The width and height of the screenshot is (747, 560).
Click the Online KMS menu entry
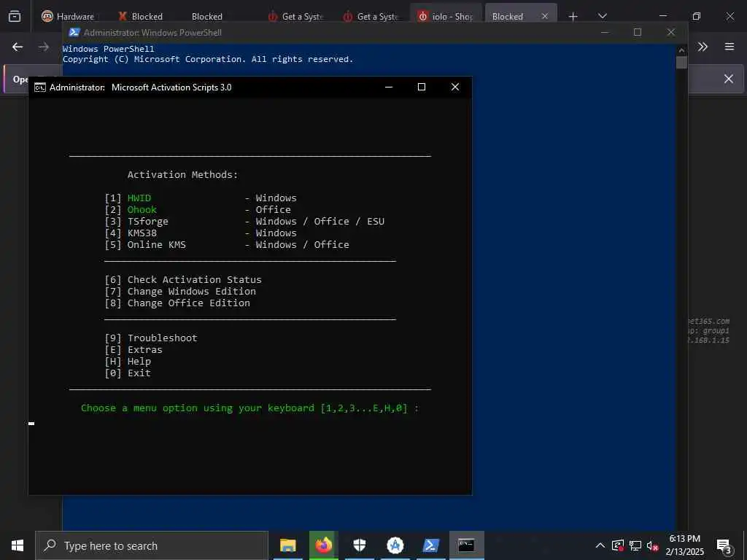pos(156,245)
